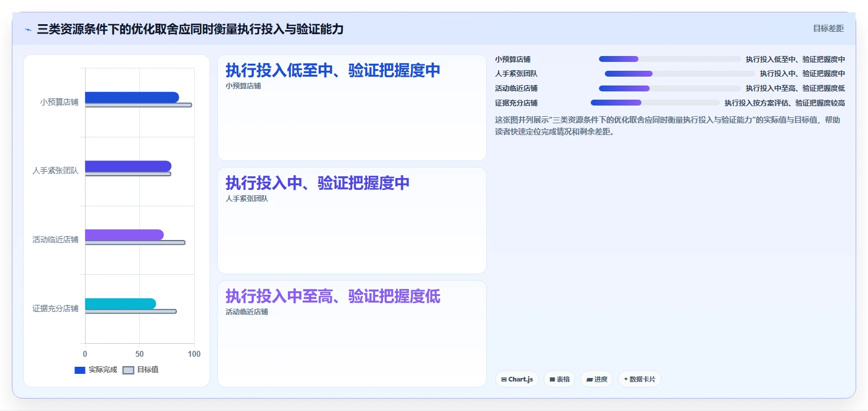Click the indigo 人手紧张团队 actual bar
Screen dimensions: 868x411
point(128,166)
